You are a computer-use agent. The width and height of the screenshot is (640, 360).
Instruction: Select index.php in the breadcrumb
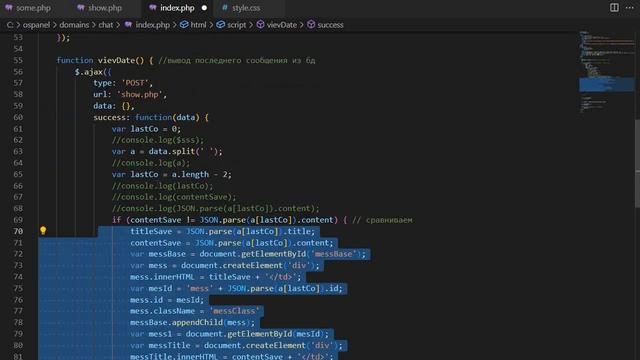pos(152,25)
